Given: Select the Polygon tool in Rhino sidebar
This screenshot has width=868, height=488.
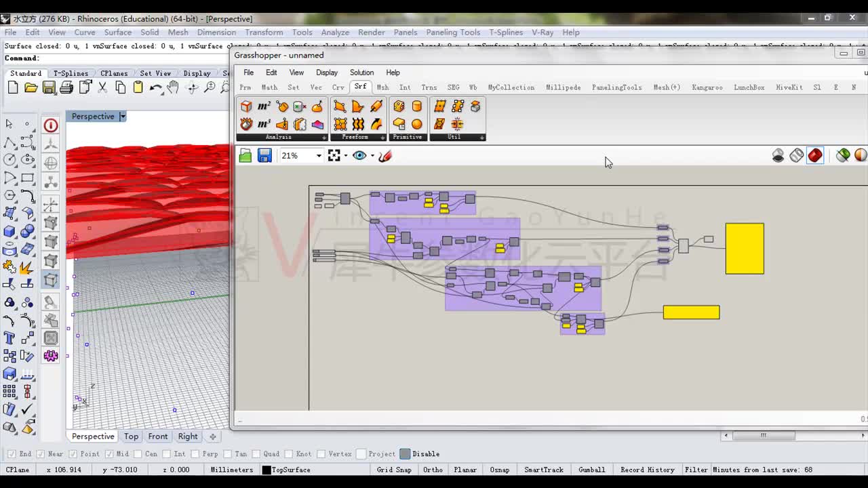Looking at the screenshot, I should pos(9,195).
